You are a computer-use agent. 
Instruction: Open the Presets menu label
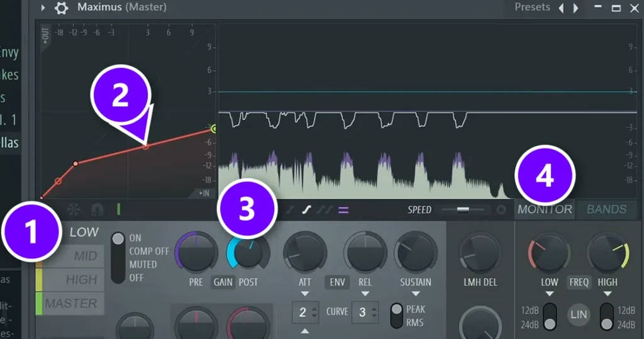[x=532, y=7]
